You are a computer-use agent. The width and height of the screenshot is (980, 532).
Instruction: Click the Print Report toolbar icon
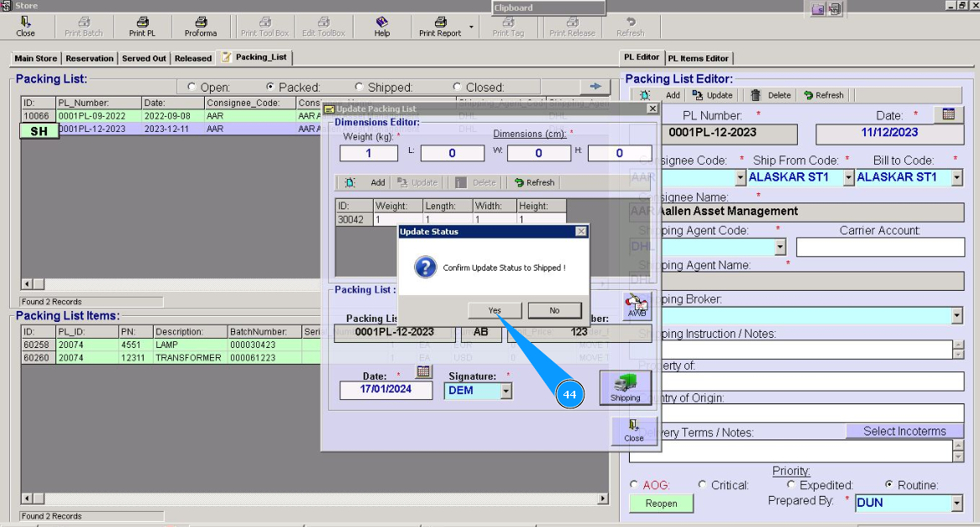tap(440, 27)
